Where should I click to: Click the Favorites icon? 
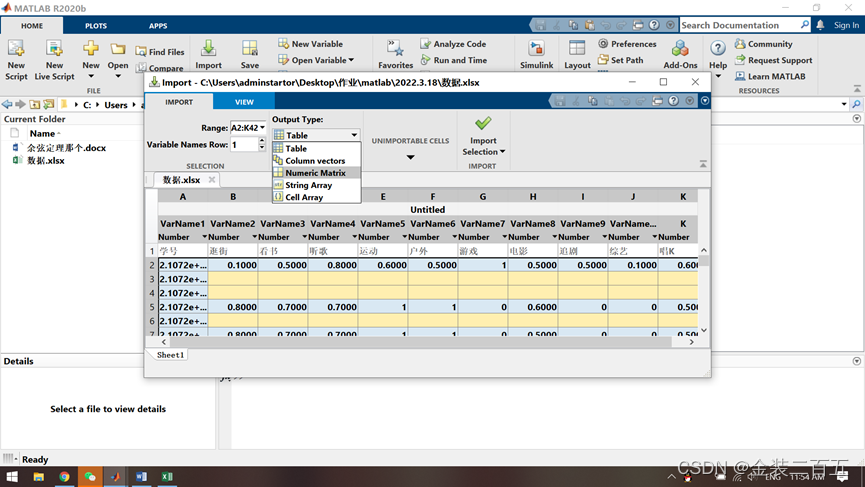396,49
